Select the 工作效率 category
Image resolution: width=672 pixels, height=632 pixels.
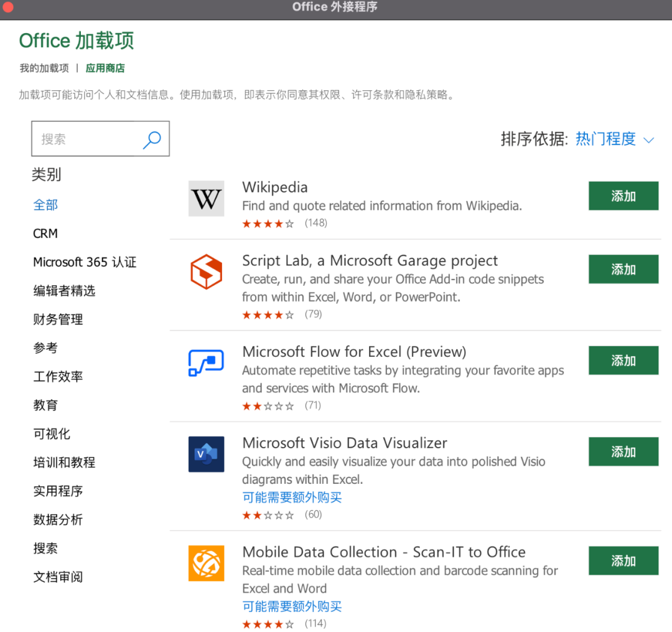click(x=58, y=377)
